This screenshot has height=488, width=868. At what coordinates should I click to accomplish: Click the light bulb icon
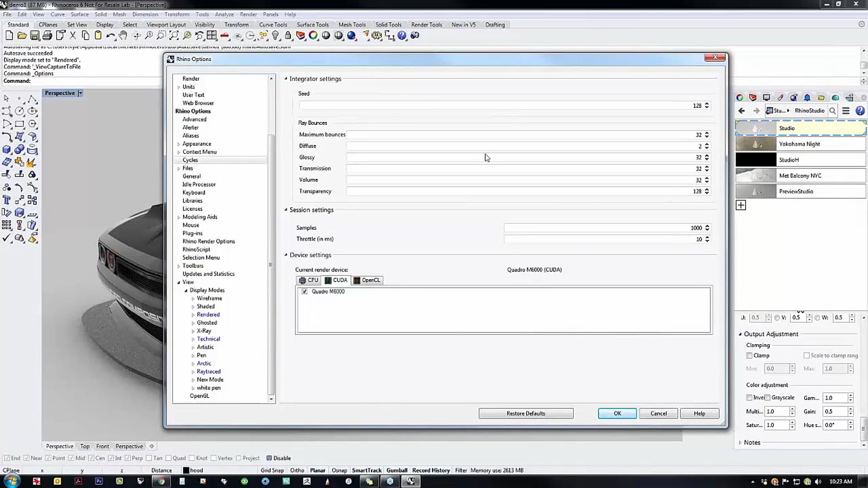click(276, 35)
